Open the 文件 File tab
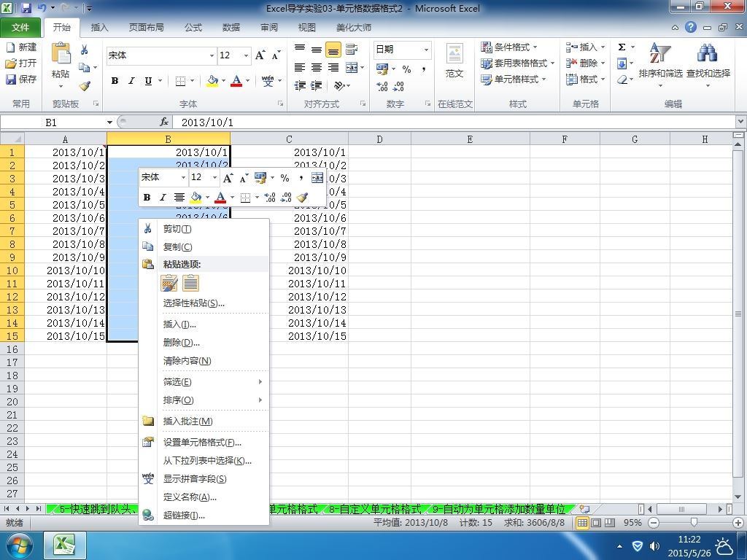The height and width of the screenshot is (560, 747). (20, 28)
